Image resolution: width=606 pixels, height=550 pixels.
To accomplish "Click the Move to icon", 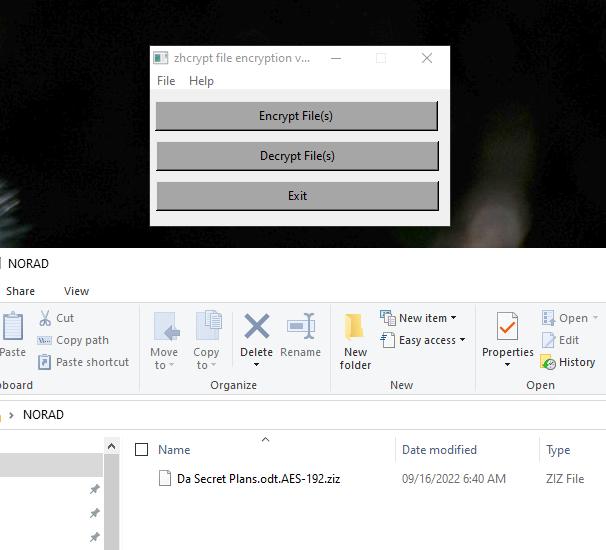I will coord(167,327).
